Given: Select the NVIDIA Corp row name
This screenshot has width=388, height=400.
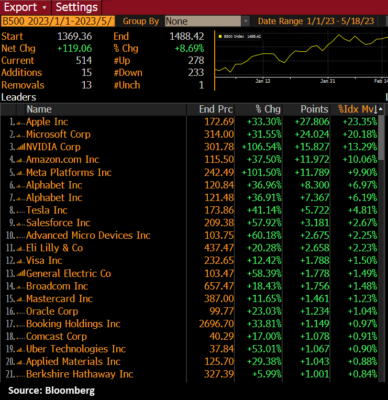Looking at the screenshot, I should click(53, 147).
